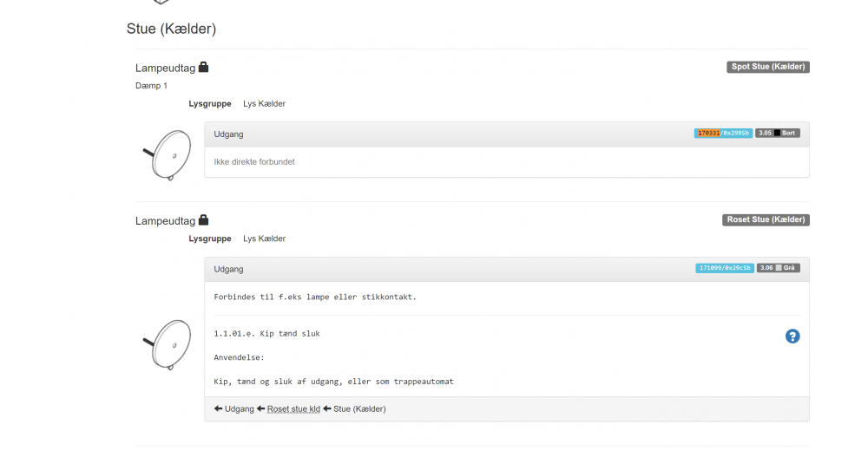Open the Roset stue kld link
868x451 pixels.
point(293,409)
